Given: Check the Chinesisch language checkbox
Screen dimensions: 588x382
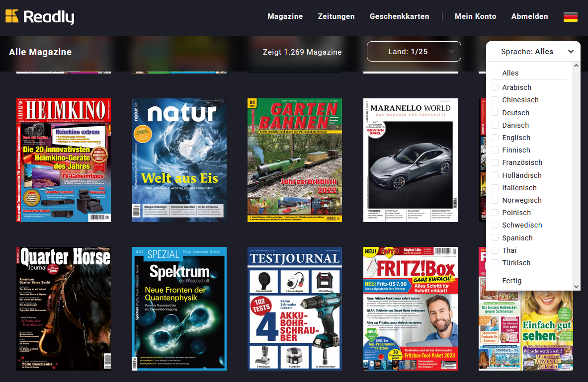Looking at the screenshot, I should click(x=495, y=100).
